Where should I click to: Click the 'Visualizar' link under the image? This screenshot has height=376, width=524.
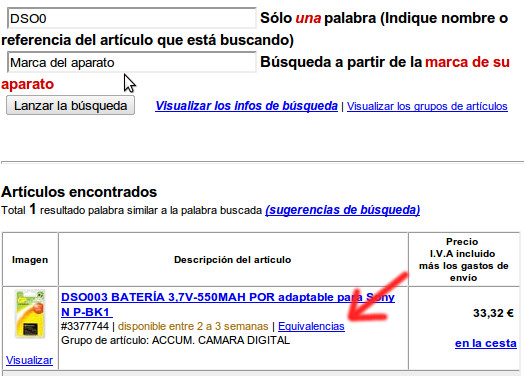tap(29, 360)
